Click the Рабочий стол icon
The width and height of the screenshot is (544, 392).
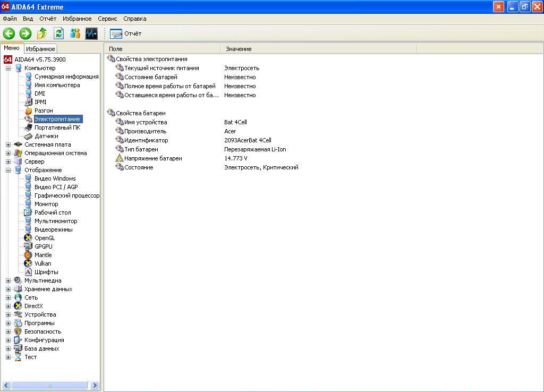coord(28,212)
